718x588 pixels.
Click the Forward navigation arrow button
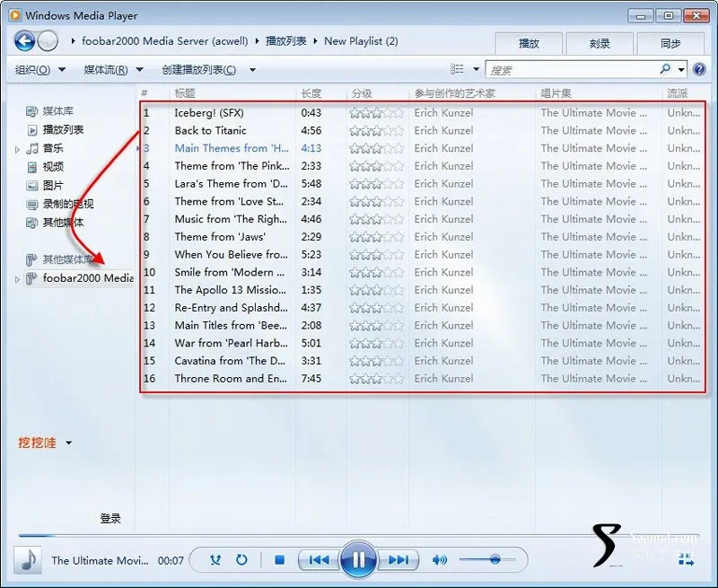click(x=48, y=41)
